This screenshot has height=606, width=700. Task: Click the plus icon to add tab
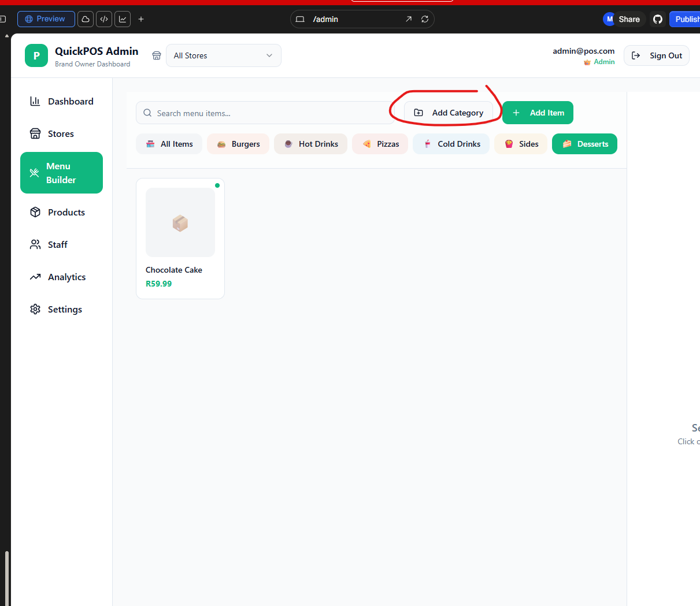[x=141, y=19]
